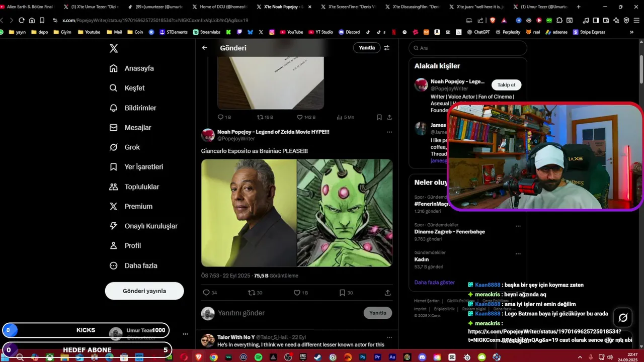Open more options on Noah Popejoy post
Screen dimensions: 644x362
389,132
